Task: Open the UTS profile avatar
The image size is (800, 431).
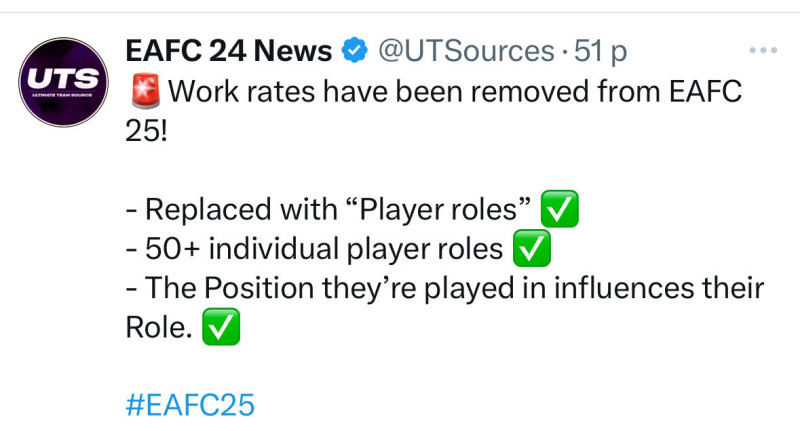Action: (63, 82)
